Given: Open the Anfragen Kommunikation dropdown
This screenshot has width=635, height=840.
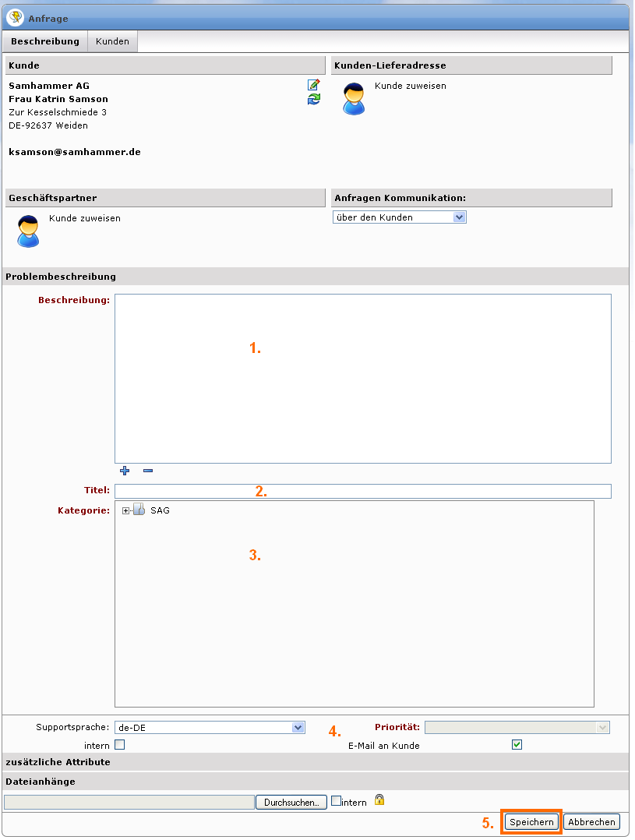Looking at the screenshot, I should click(399, 217).
